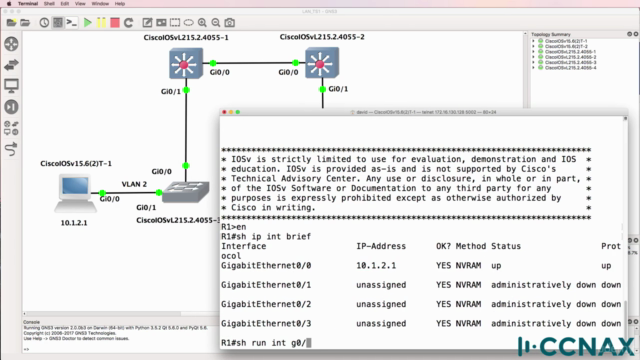
Task: Click the insert picture toolbar icon
Action: coord(161,22)
